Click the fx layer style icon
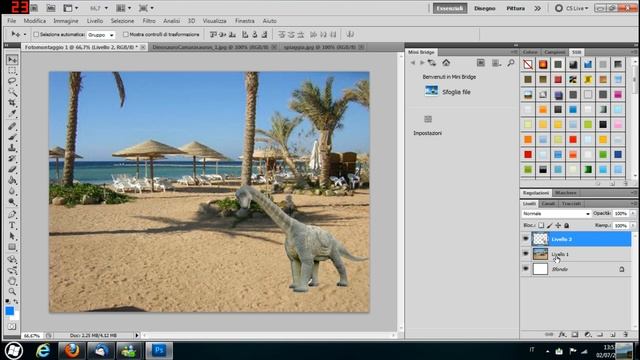The width and height of the screenshot is (640, 360). tap(562, 334)
